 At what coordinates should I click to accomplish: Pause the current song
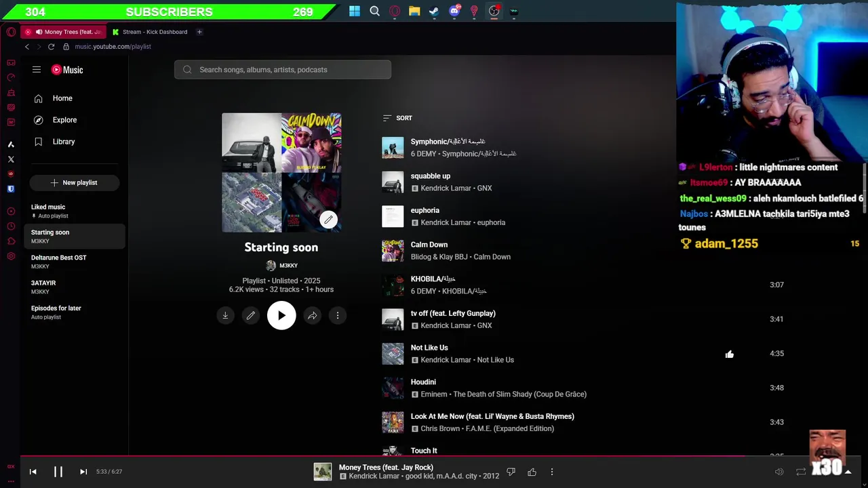click(x=58, y=472)
